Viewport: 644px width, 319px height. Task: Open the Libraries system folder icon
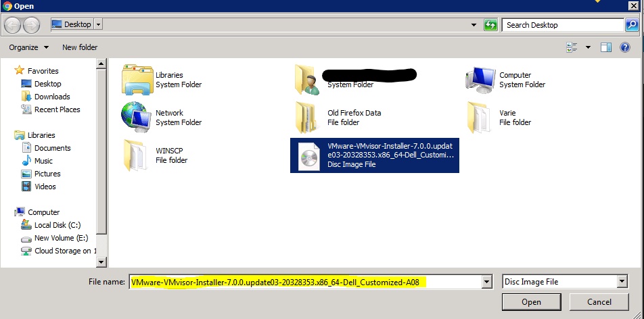click(137, 80)
